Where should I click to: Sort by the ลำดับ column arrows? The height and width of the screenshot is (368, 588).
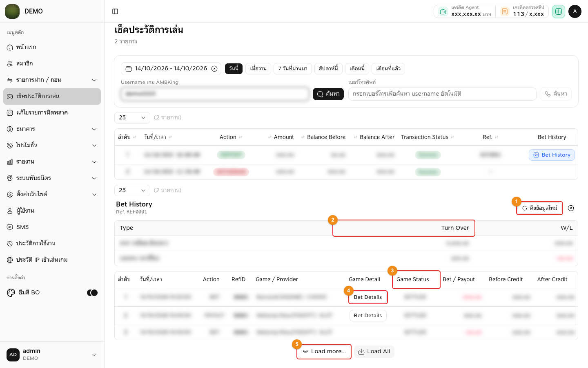coord(135,137)
